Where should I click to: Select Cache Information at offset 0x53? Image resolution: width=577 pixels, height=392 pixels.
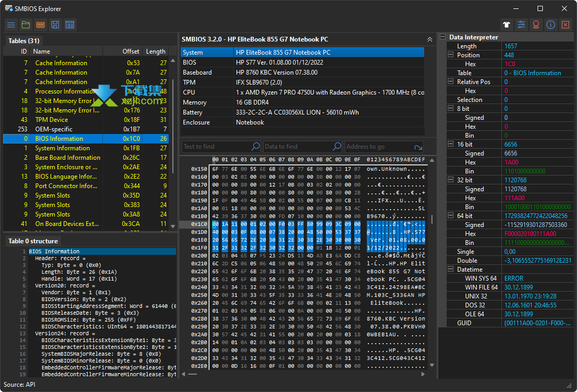86,63
